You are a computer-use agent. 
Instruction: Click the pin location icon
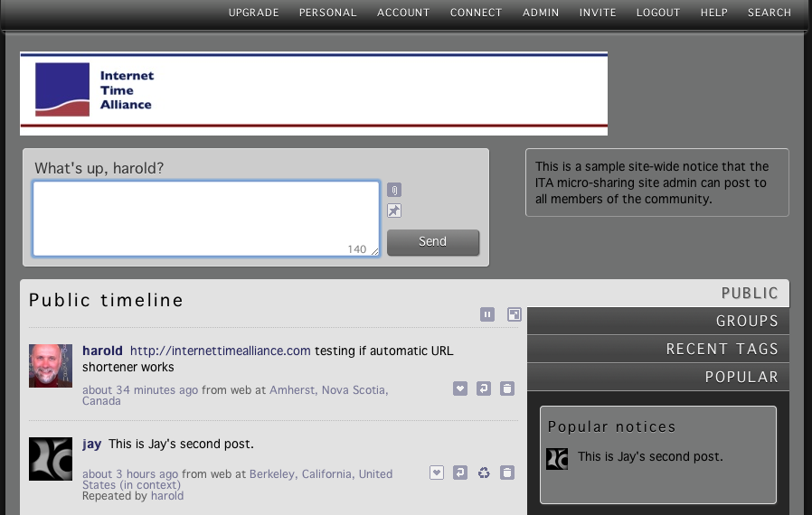394,211
